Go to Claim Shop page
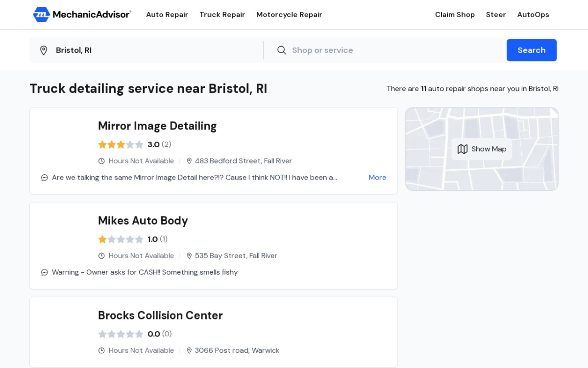Viewport: 588px width, 368px height. tap(455, 15)
